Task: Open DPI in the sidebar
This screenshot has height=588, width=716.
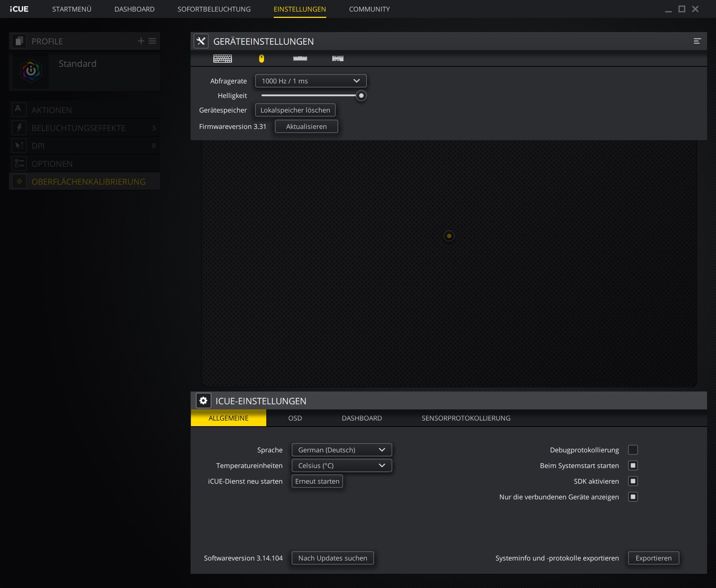Action: click(x=85, y=146)
